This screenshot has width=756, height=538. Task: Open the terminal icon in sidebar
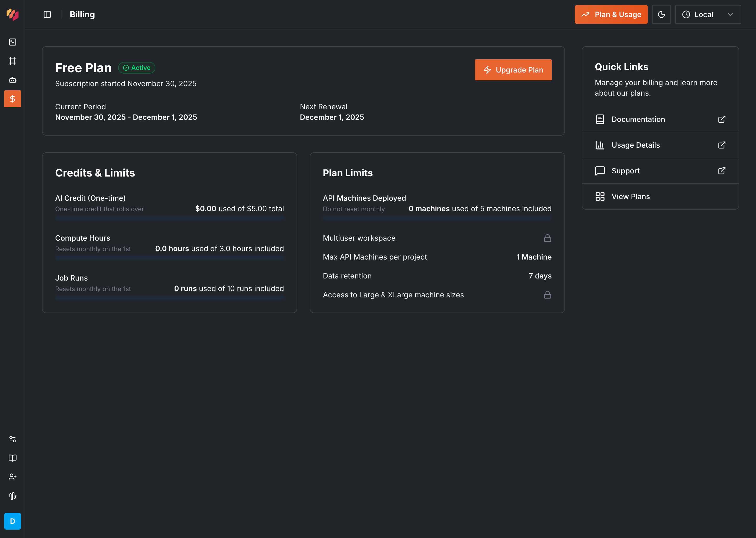(x=13, y=42)
